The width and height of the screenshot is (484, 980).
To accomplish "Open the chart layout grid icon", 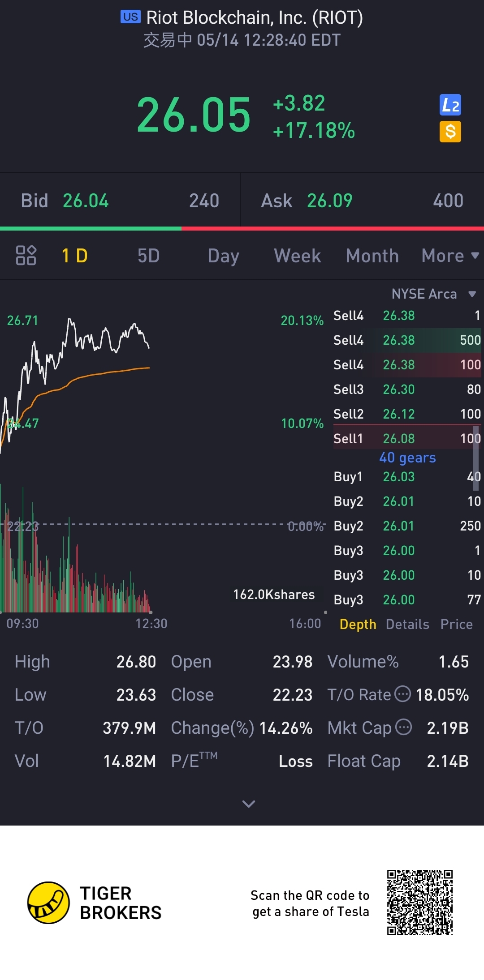I will coord(26,256).
